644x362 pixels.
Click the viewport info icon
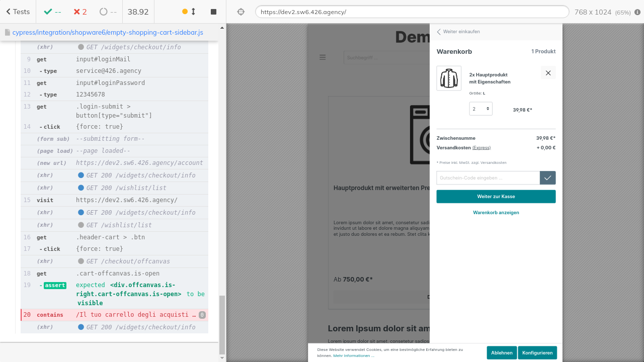tap(637, 12)
